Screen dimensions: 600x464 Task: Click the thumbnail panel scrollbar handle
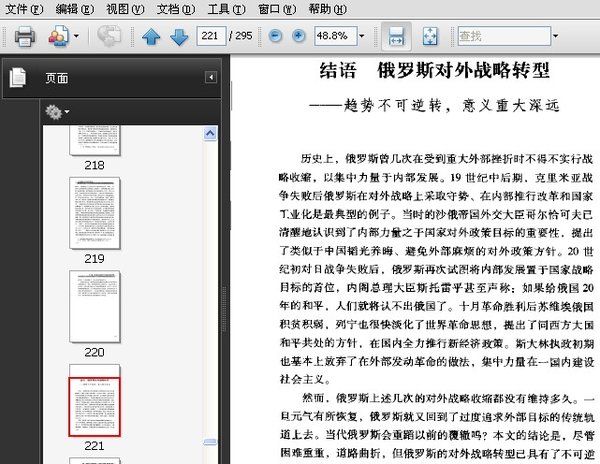point(210,442)
